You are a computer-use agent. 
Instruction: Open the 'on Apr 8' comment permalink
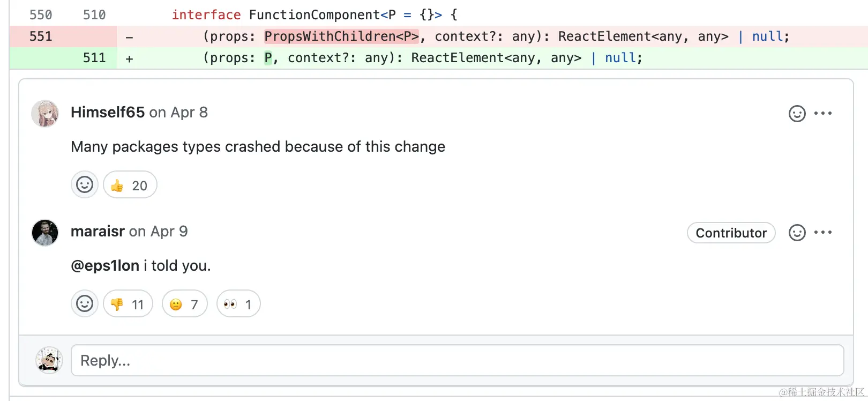coord(178,113)
